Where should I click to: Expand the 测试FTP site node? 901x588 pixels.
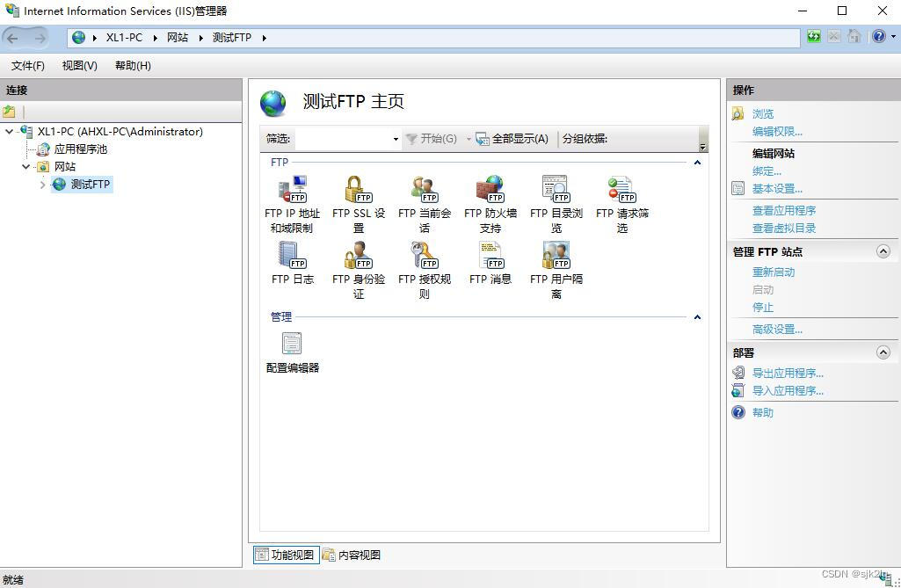point(42,185)
